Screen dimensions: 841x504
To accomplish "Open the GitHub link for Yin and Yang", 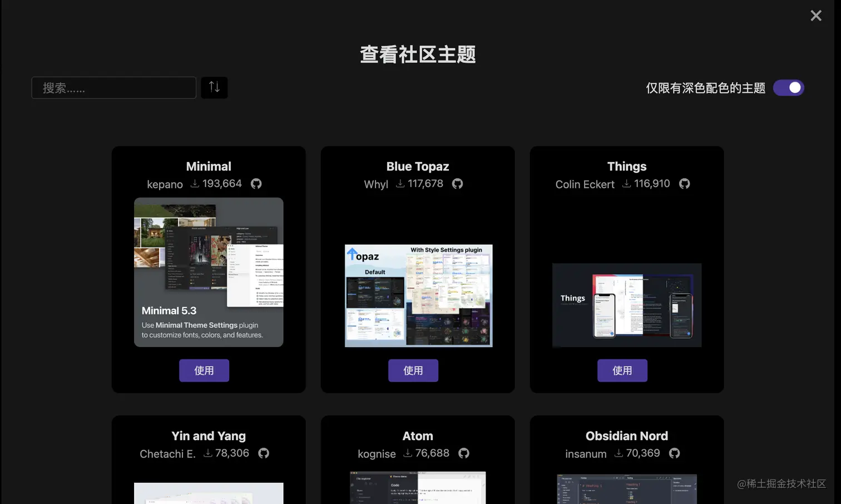I will 264,453.
